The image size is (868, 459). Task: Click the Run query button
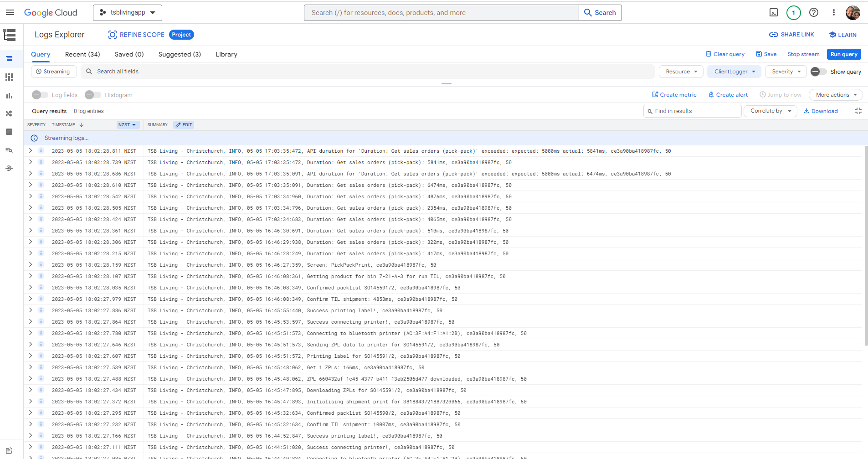[x=843, y=54]
